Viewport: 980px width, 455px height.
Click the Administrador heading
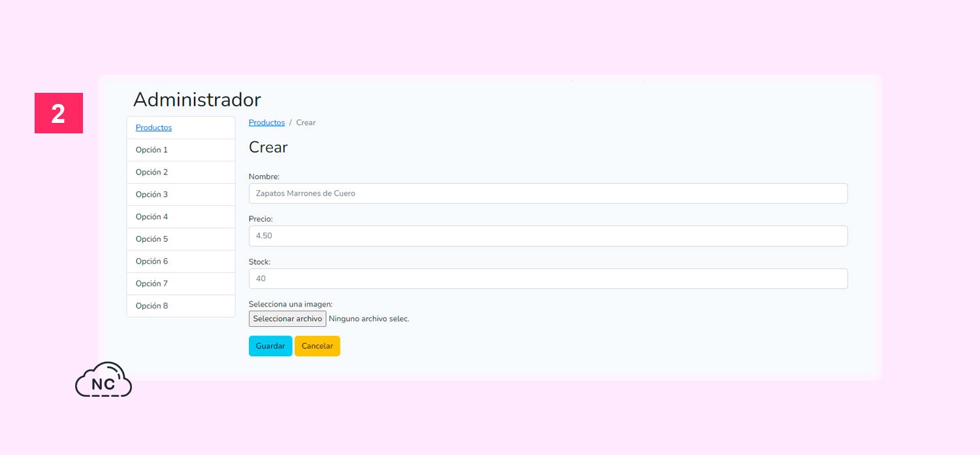[197, 99]
